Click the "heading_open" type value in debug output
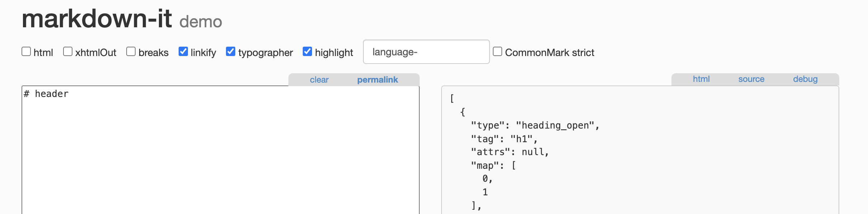868x214 pixels. pos(555,125)
